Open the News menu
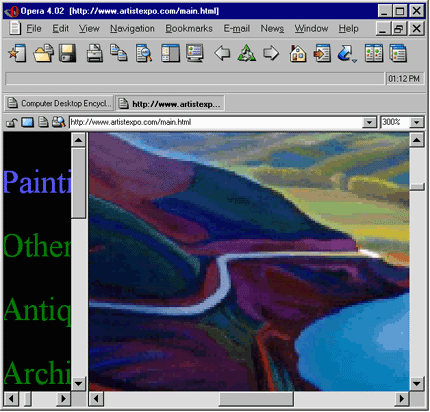 272,29
